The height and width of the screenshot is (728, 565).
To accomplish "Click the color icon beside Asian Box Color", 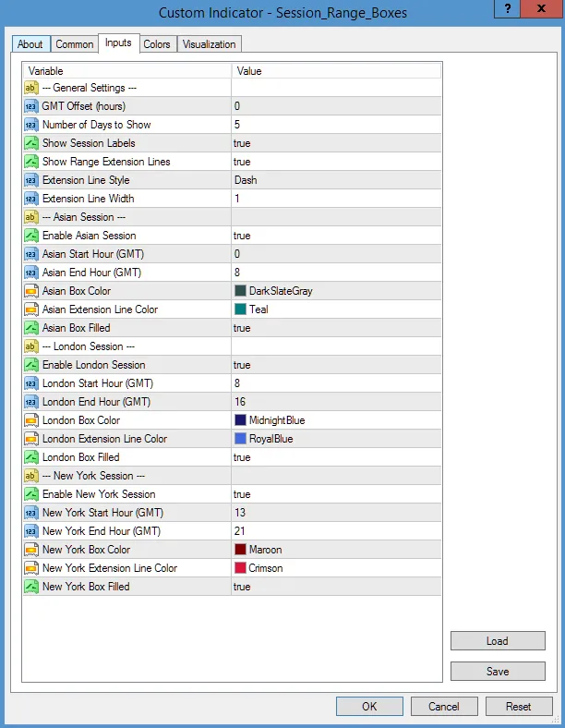I will coord(31,291).
